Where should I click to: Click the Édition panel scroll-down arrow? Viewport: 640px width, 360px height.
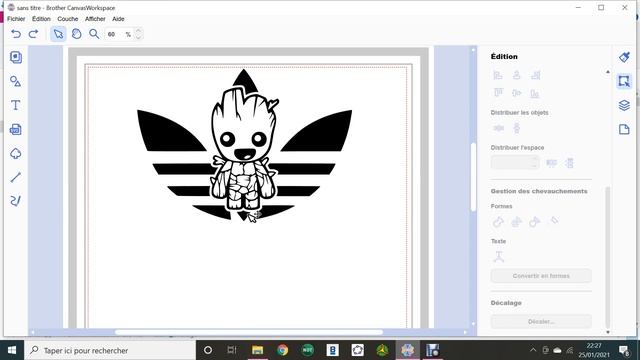click(x=608, y=332)
